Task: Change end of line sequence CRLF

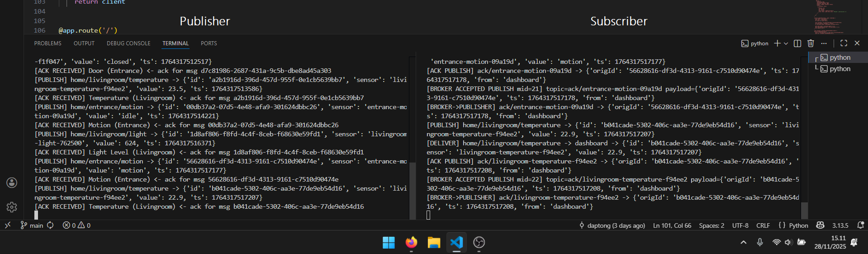Action: coord(763,225)
